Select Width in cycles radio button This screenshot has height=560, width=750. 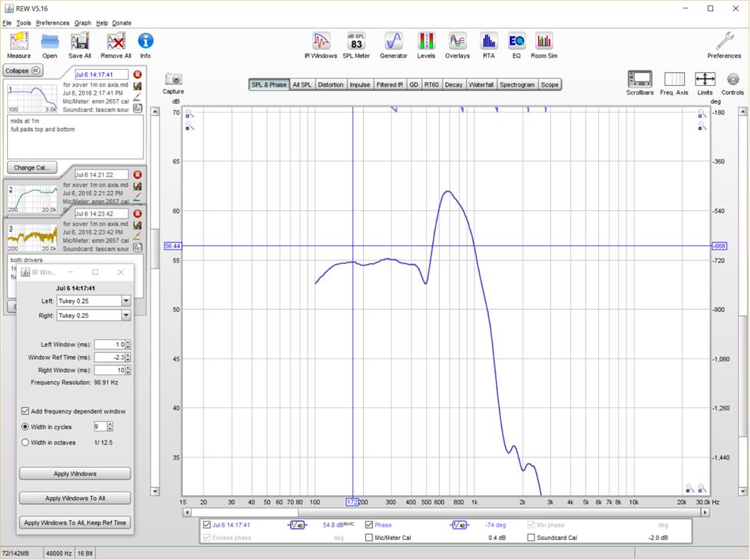(x=25, y=427)
